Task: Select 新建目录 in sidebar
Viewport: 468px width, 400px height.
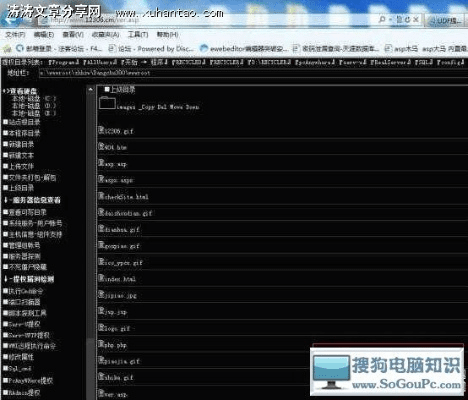Action: click(19, 144)
